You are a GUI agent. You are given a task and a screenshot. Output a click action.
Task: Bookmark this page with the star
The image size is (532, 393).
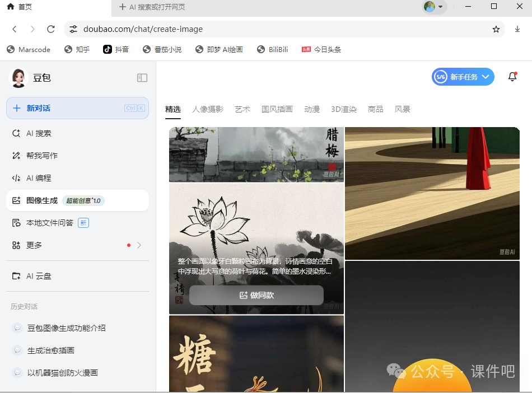click(496, 29)
